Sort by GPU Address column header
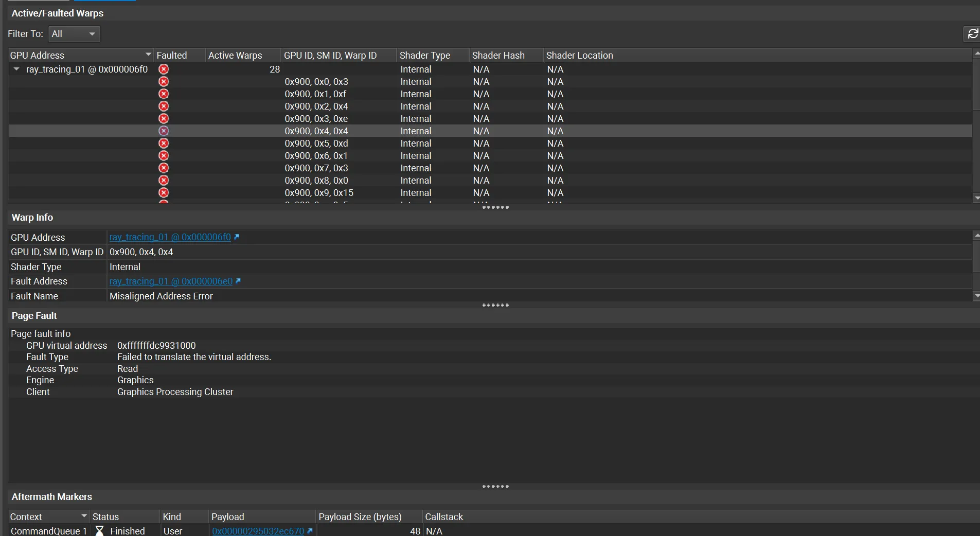The image size is (980, 536). coord(81,55)
